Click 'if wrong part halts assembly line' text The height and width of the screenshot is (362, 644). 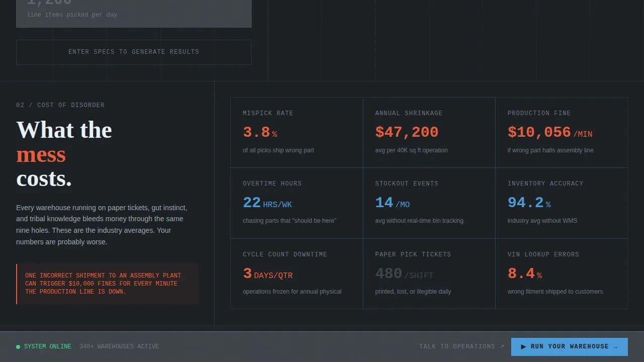[550, 150]
